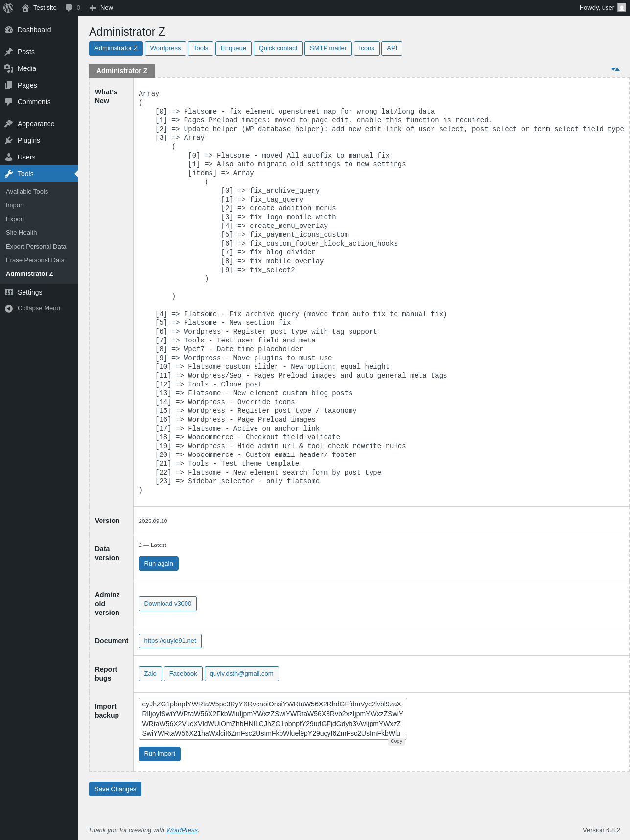The height and width of the screenshot is (840, 630).
Task: Open the Wordpress settings tab
Action: 165,48
